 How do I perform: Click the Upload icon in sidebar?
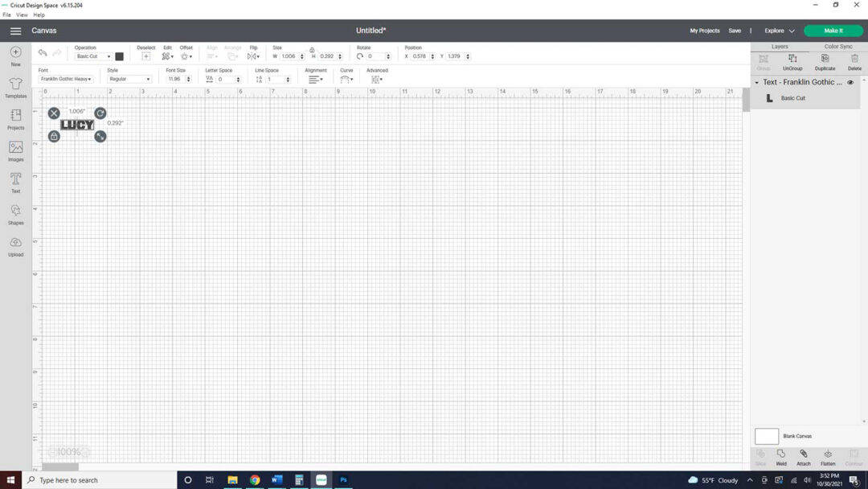[15, 244]
